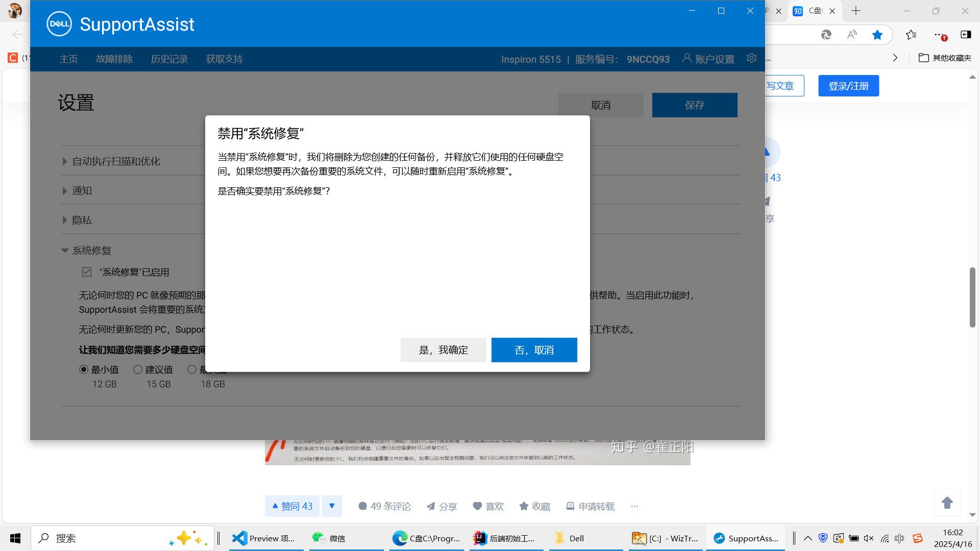Screen dimensions: 980x551
Task: Click the scroll-to-top arrow icon
Action: tap(947, 503)
